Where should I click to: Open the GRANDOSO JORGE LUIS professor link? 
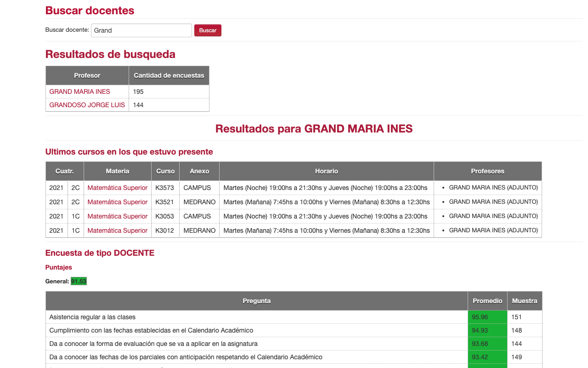[x=87, y=105]
